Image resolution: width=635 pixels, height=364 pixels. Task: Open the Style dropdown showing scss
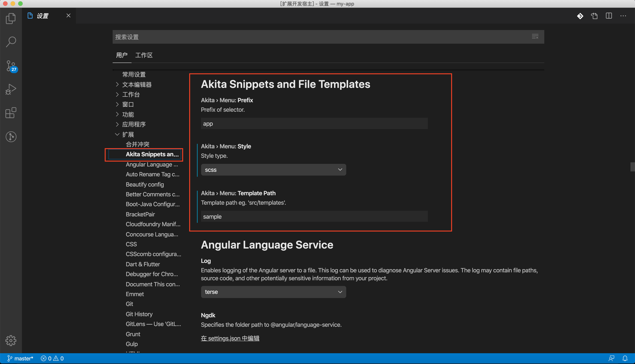tap(273, 170)
